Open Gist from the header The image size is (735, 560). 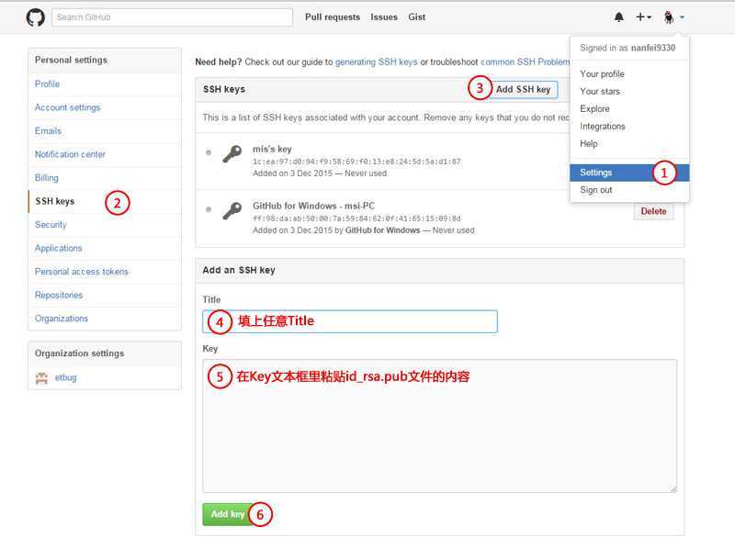point(417,17)
